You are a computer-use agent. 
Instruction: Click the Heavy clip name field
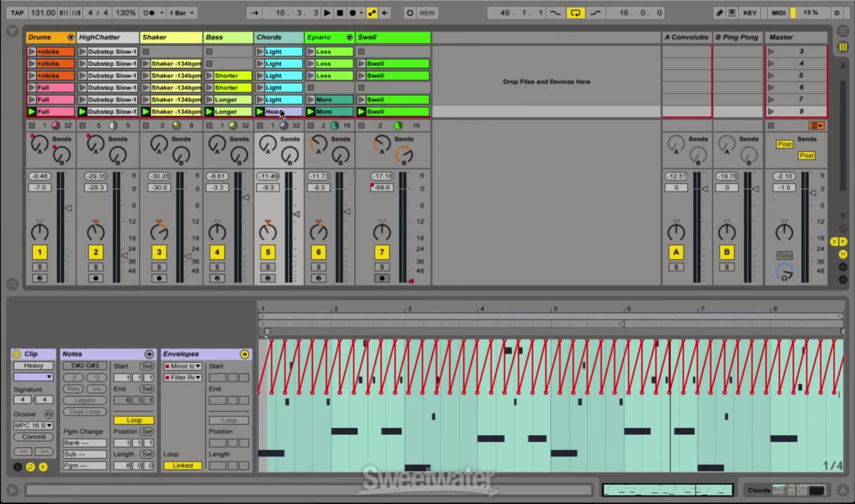click(x=33, y=366)
